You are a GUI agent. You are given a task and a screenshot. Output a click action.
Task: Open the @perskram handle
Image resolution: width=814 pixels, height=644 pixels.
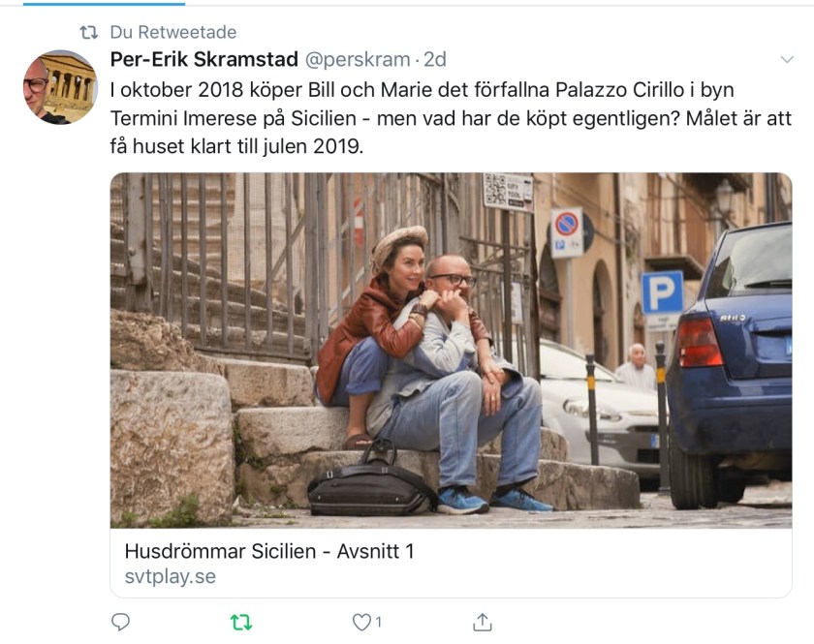point(358,60)
